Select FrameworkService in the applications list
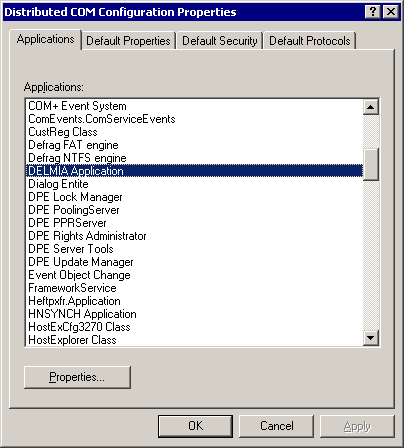 coord(194,288)
